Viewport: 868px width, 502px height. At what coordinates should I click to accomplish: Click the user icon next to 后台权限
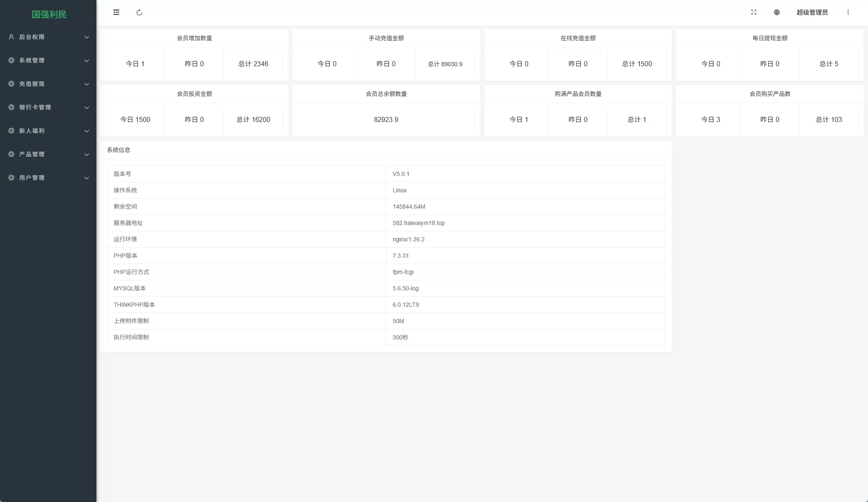pos(11,37)
